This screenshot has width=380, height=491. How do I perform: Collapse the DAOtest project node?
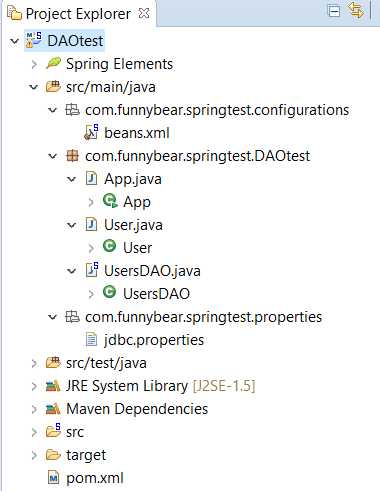coord(15,41)
